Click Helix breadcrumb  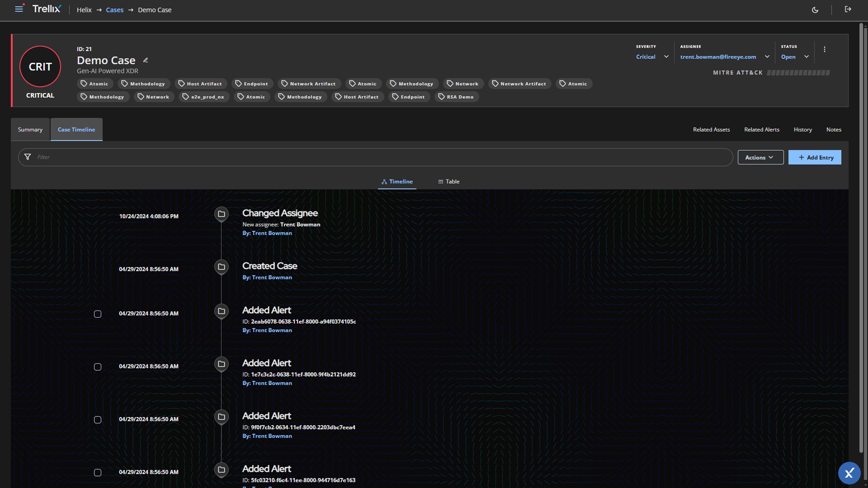tap(84, 10)
